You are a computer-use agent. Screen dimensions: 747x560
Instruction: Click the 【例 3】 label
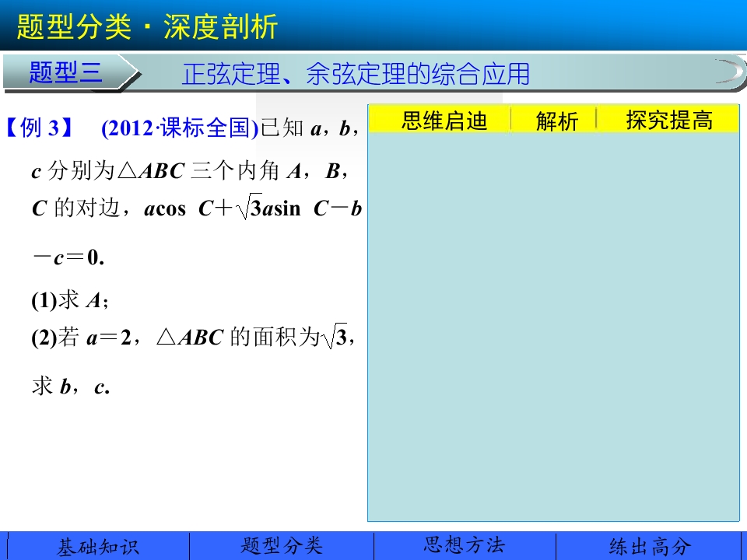coord(40,128)
